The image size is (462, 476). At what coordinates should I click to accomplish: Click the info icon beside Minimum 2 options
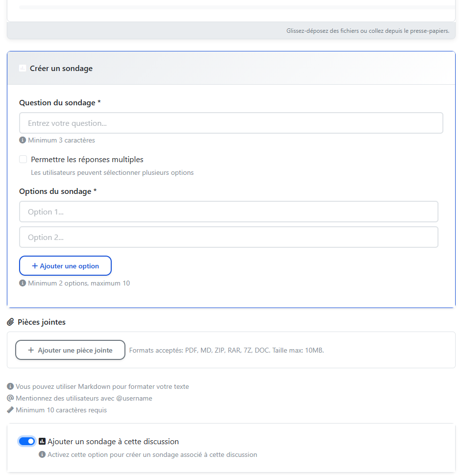click(x=23, y=283)
